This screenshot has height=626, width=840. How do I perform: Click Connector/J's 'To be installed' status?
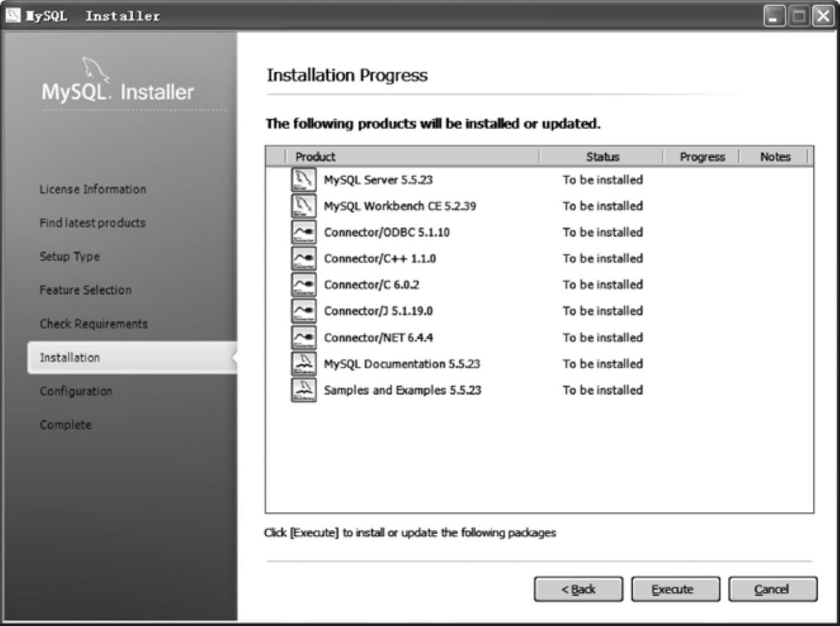[x=603, y=311]
